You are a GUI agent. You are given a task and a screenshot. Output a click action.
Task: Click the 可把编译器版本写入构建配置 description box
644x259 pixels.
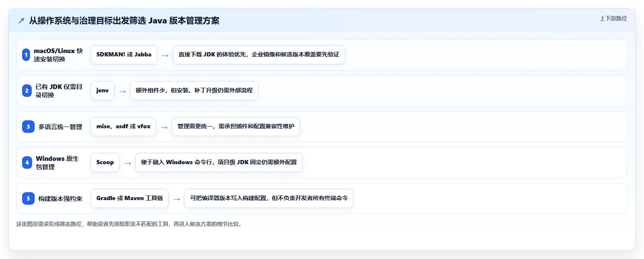point(269,198)
